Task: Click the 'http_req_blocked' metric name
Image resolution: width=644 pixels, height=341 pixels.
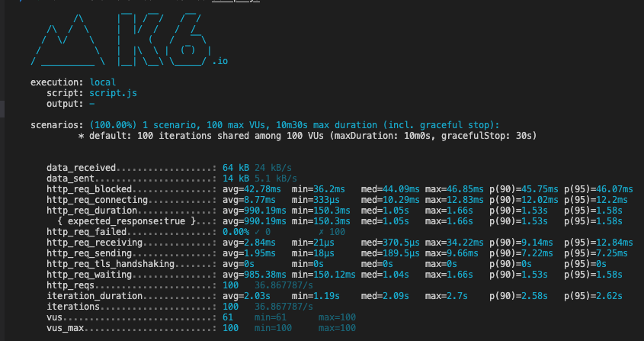Action: pos(89,189)
